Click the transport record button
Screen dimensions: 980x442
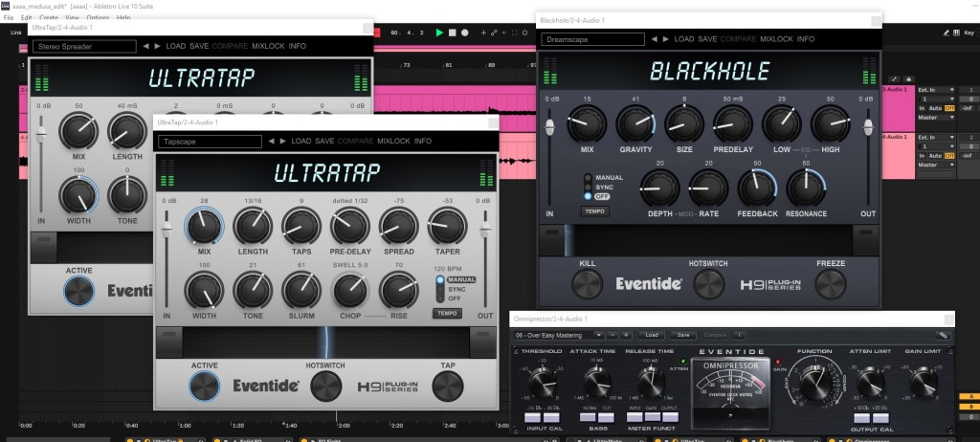(x=465, y=33)
